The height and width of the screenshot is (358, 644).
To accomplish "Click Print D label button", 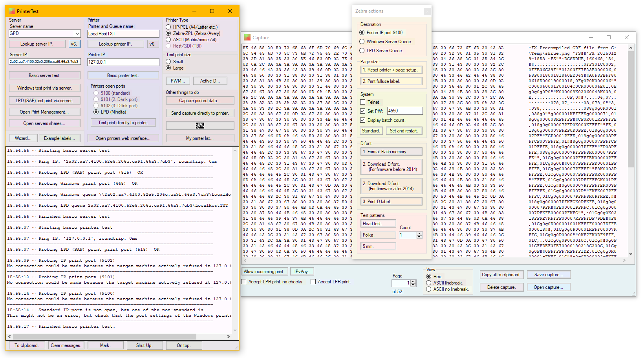I will coord(392,202).
